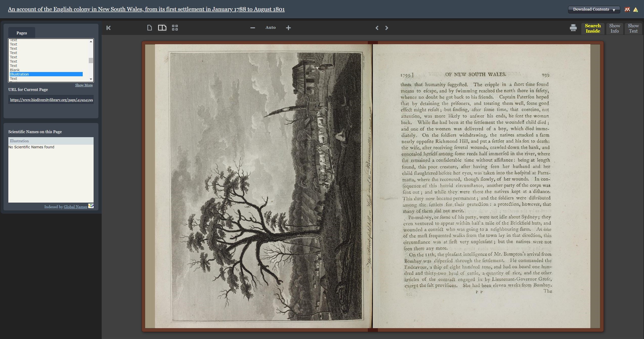Toggle Search Inside mode

pyautogui.click(x=593, y=28)
